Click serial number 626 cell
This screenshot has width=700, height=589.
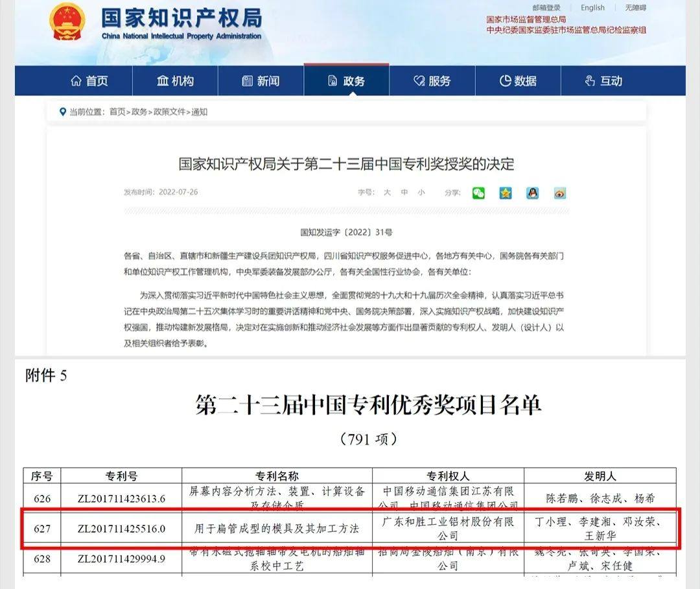[x=42, y=498]
